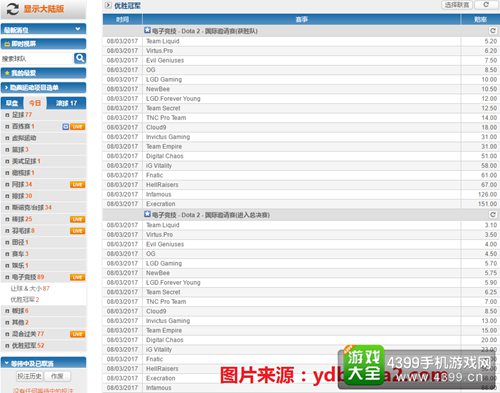Collapse the 等待中及已取消 section
The height and width of the screenshot is (393, 500).
click(43, 363)
